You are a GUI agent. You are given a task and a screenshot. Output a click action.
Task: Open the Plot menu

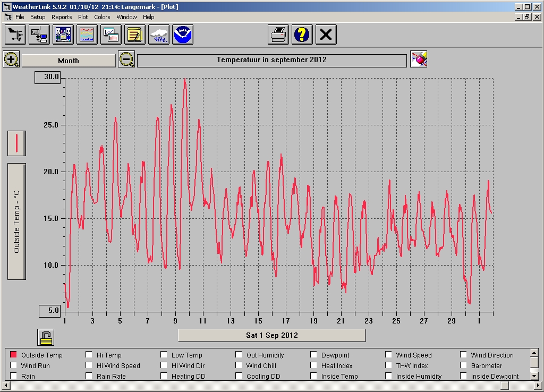(83, 17)
